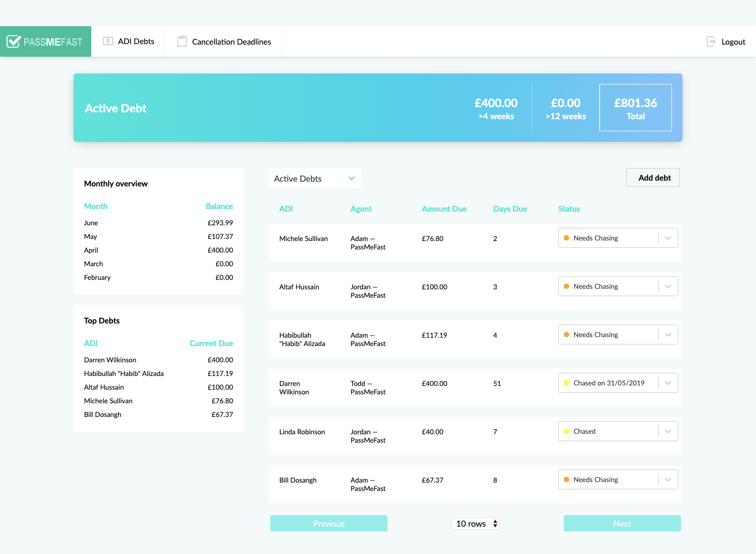Sort table by ADI column header
This screenshot has height=554, width=756.
click(286, 208)
